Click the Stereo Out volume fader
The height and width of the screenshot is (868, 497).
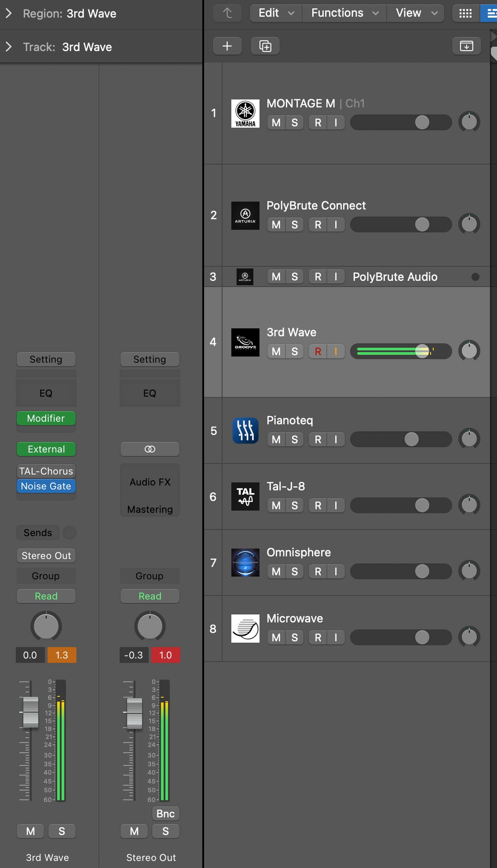(x=134, y=714)
